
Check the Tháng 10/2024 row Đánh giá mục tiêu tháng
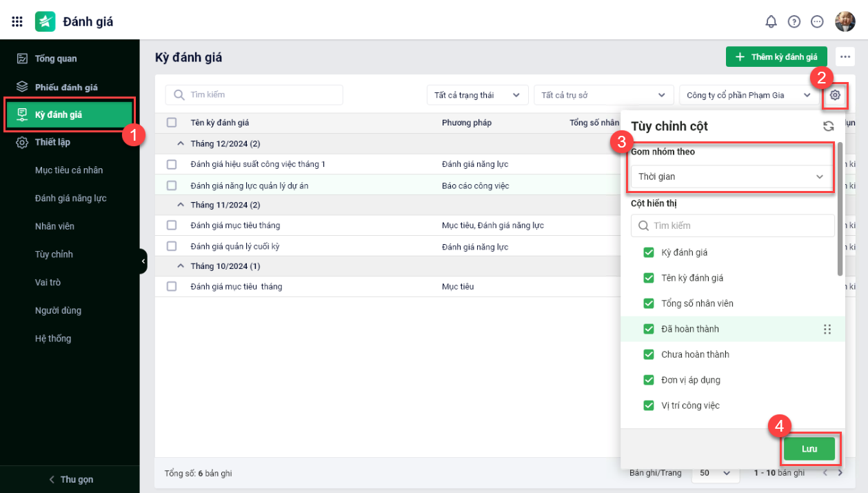[172, 286]
